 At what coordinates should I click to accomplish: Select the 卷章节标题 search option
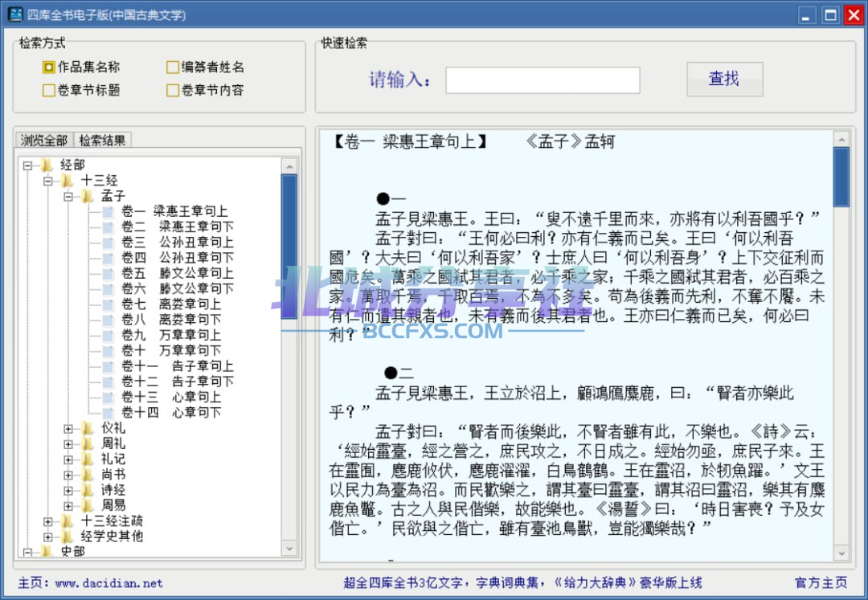click(x=49, y=91)
